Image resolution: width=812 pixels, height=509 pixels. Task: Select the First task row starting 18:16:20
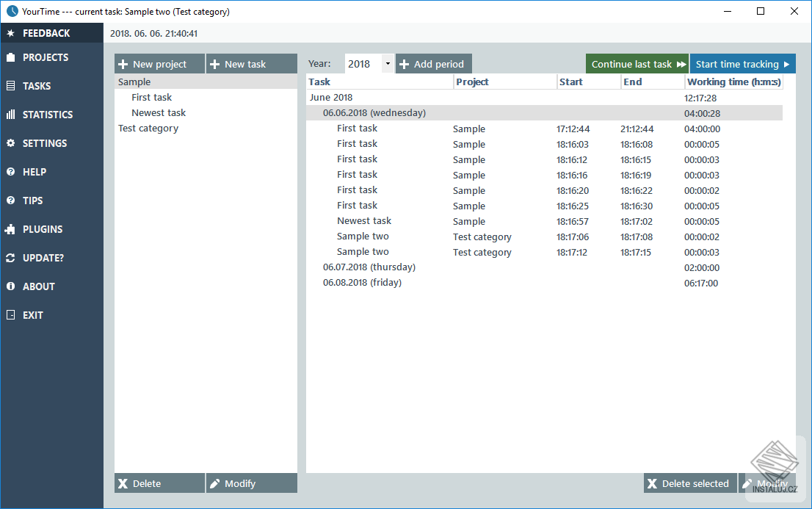point(544,190)
